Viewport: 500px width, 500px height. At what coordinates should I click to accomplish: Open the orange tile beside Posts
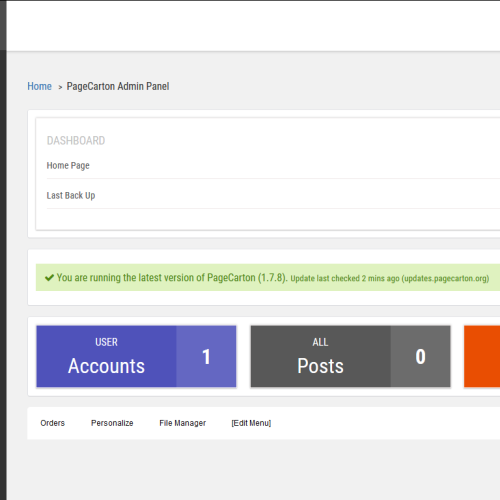point(482,356)
